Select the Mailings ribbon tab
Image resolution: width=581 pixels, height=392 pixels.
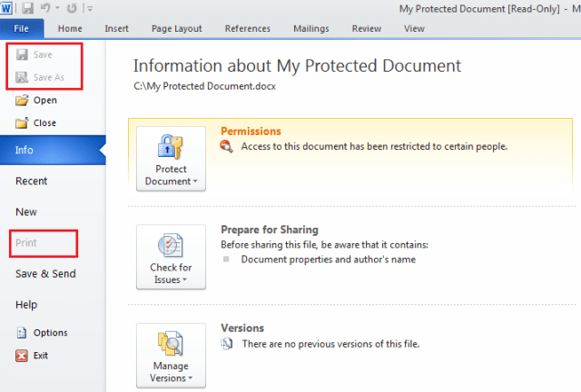click(x=311, y=28)
